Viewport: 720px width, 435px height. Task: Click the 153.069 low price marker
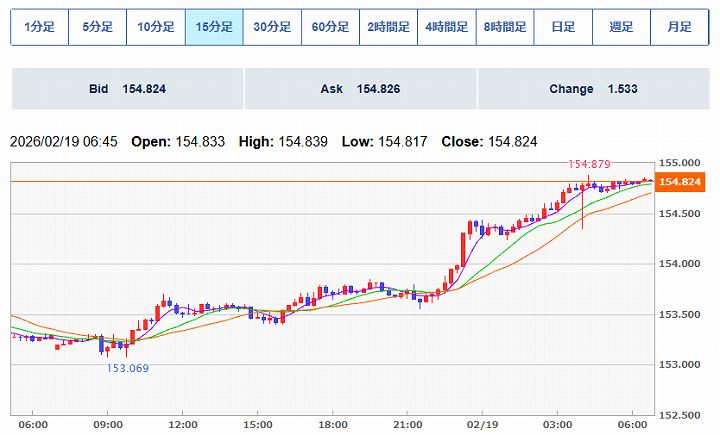[x=127, y=368]
